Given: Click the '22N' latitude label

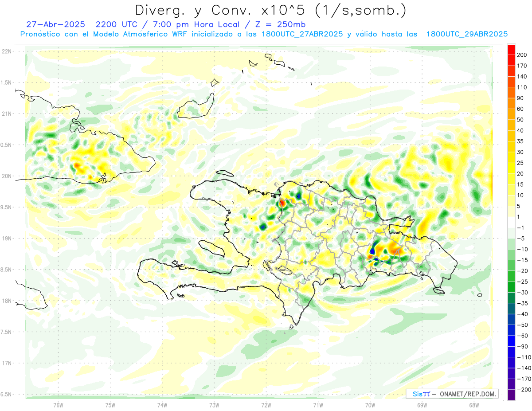Looking at the screenshot, I should pyautogui.click(x=7, y=51).
